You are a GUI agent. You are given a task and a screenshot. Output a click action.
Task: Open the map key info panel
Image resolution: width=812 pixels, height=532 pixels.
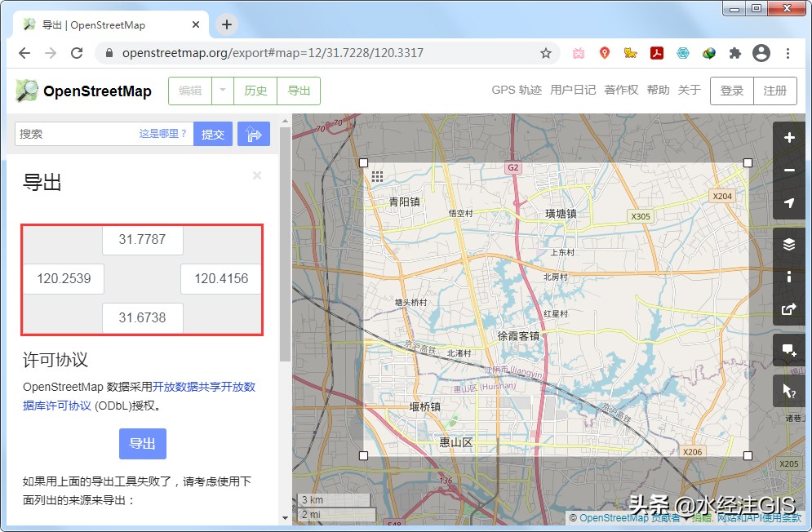click(788, 277)
